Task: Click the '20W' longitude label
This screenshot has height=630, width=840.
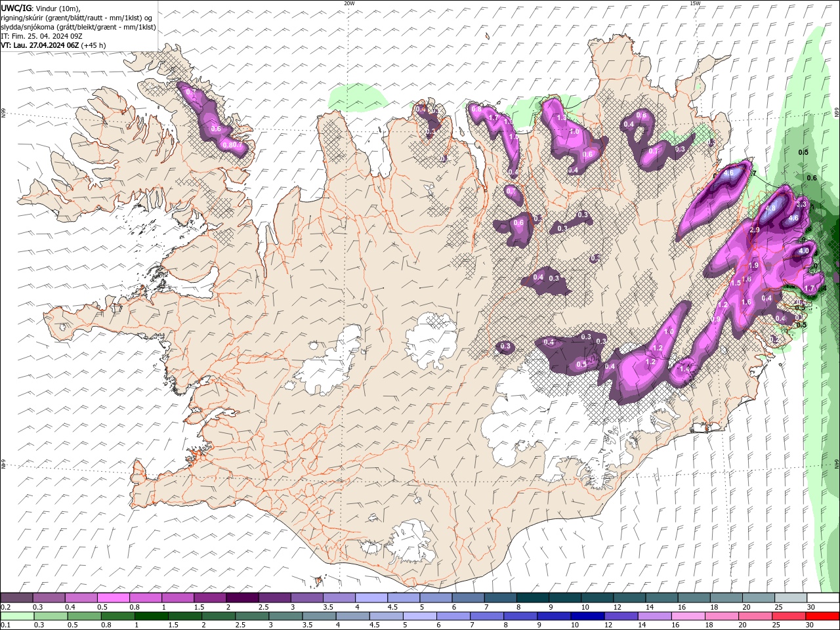Action: 349,3
